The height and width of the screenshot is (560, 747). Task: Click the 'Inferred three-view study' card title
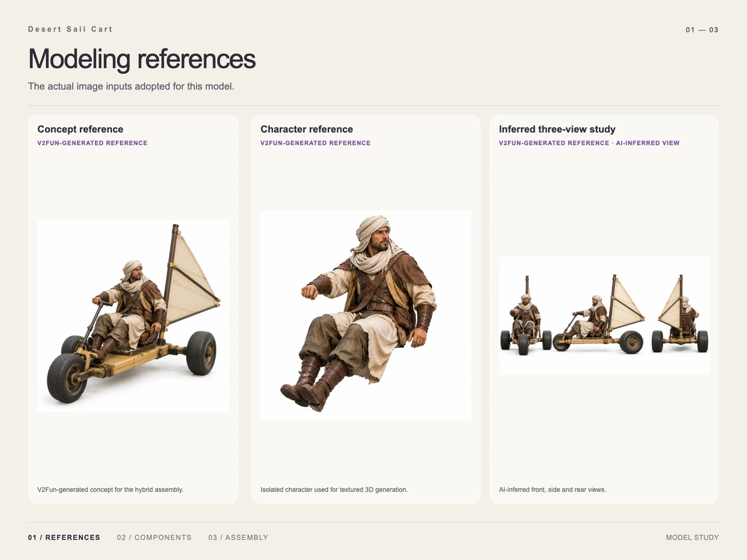click(557, 129)
